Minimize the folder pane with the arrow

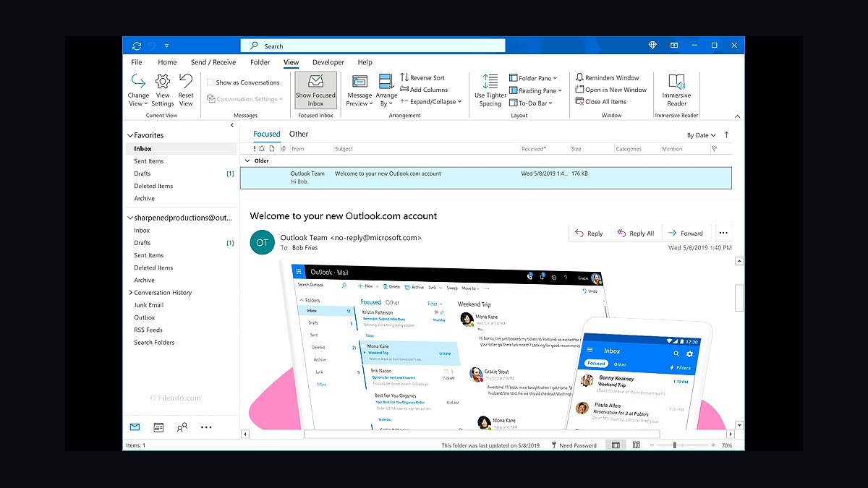(x=232, y=125)
